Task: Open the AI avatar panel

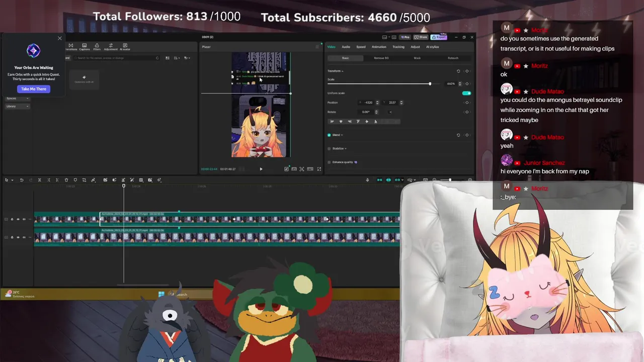Action: [x=125, y=47]
